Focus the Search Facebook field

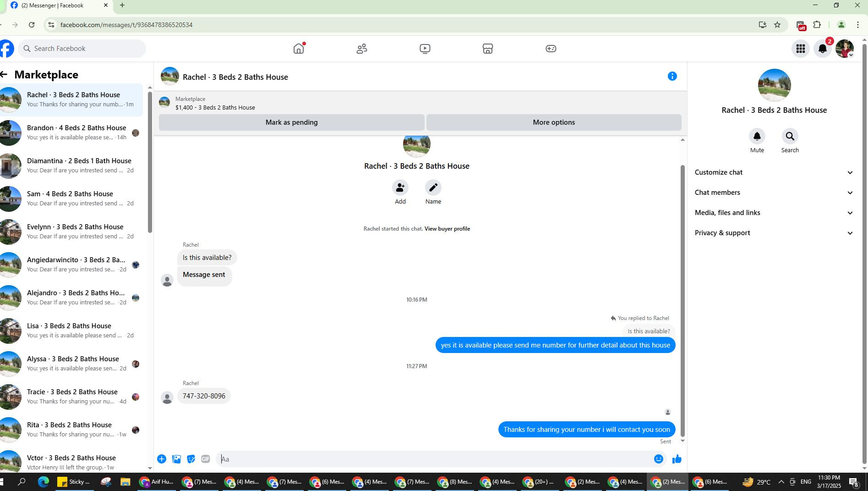pos(82,49)
